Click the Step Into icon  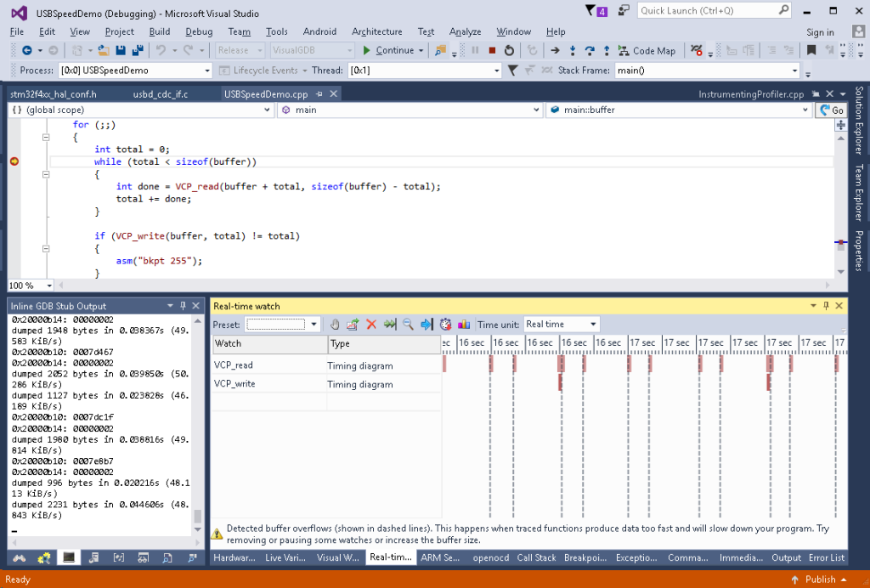click(573, 50)
